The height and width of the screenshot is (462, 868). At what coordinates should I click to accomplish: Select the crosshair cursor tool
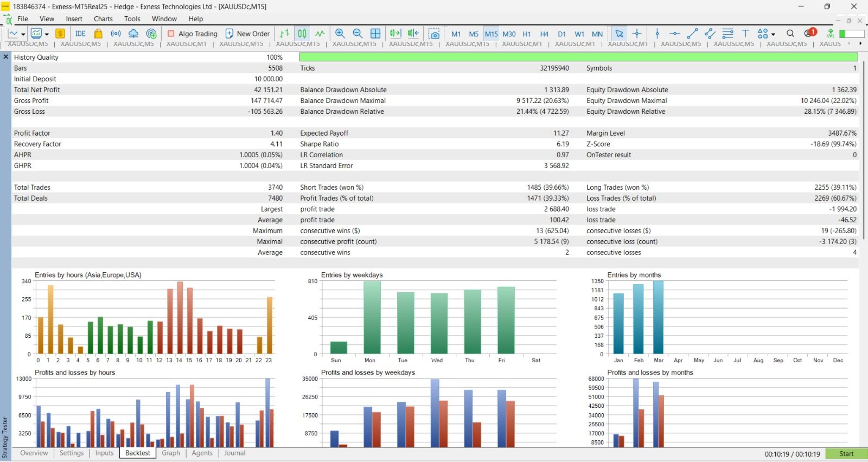(637, 34)
